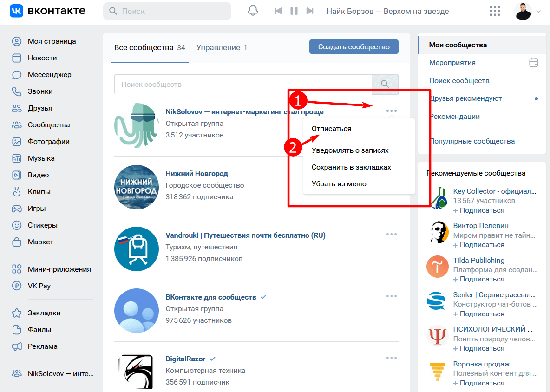550x392 pixels.
Task: Open notifications bell icon
Action: [253, 11]
